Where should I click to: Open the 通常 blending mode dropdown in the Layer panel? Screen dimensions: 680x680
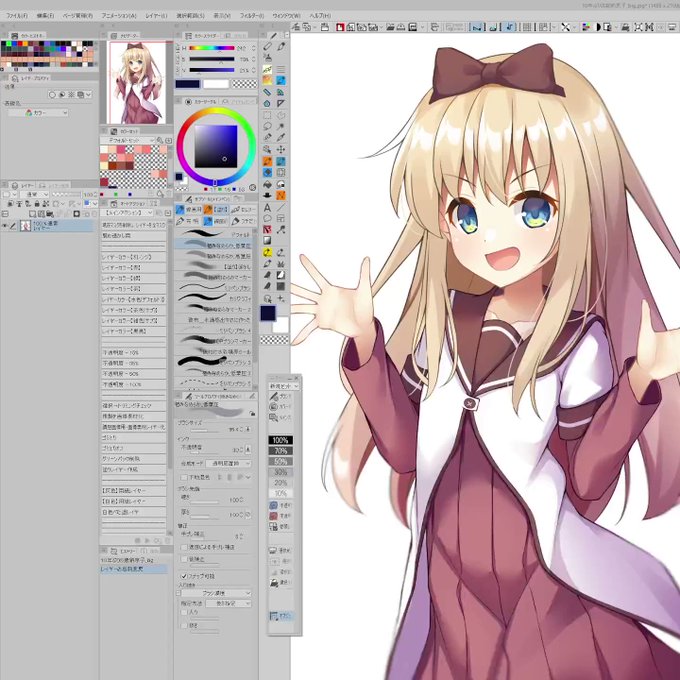34,195
